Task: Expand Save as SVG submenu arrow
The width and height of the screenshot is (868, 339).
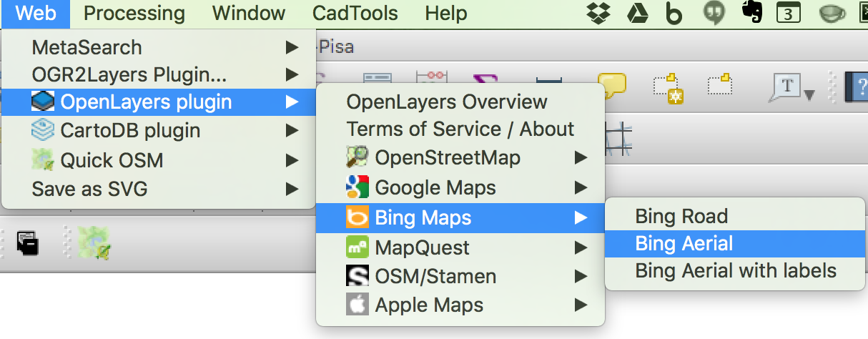Action: coord(292,190)
